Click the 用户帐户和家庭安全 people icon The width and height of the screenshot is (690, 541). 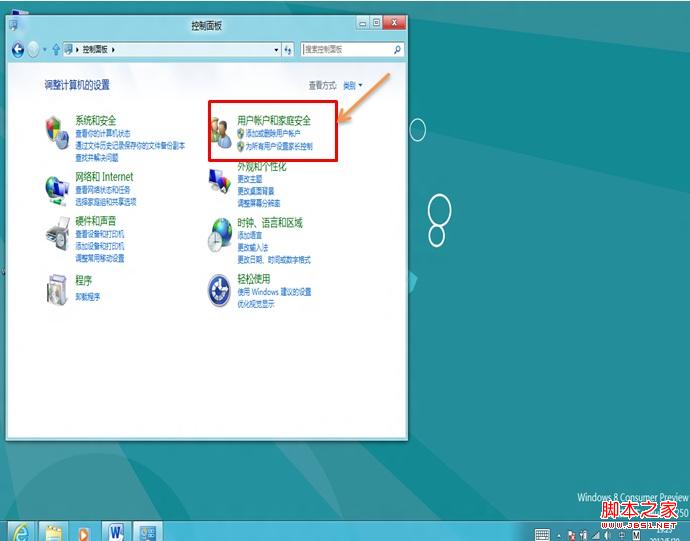[221, 132]
